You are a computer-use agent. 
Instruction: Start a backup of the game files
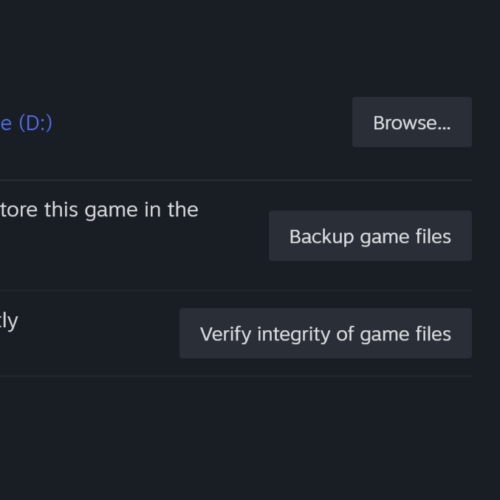pos(370,236)
